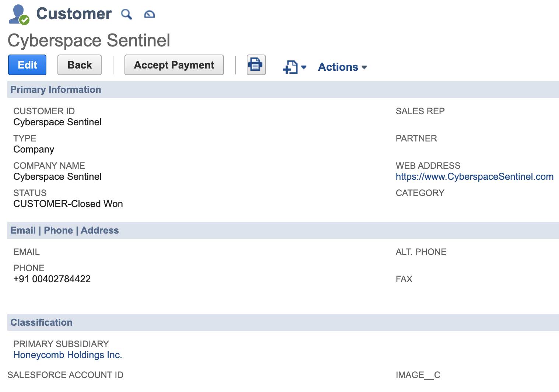Click the dashboard gauge icon in the header
This screenshot has width=559, height=392.
point(150,14)
